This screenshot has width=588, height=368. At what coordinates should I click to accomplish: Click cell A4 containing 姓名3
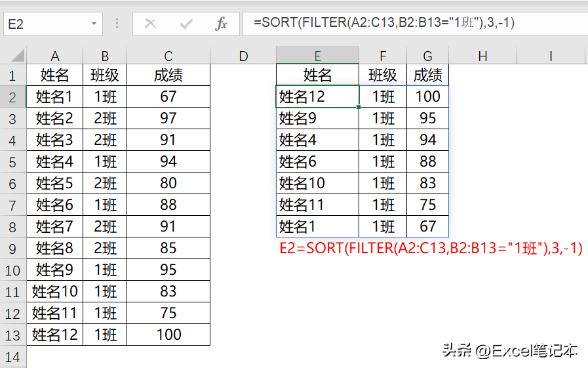(x=55, y=140)
